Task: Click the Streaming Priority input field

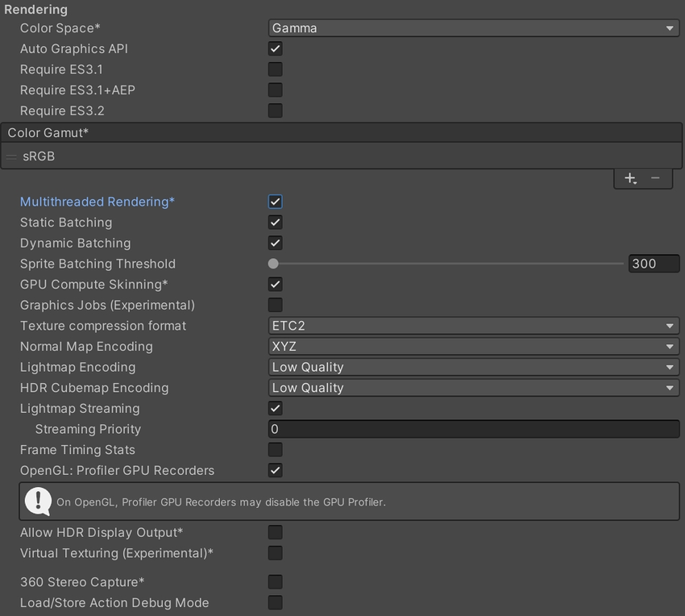Action: pos(474,429)
